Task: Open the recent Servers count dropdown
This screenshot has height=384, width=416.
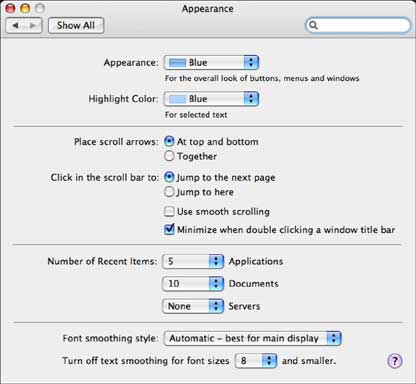Action: (x=193, y=306)
